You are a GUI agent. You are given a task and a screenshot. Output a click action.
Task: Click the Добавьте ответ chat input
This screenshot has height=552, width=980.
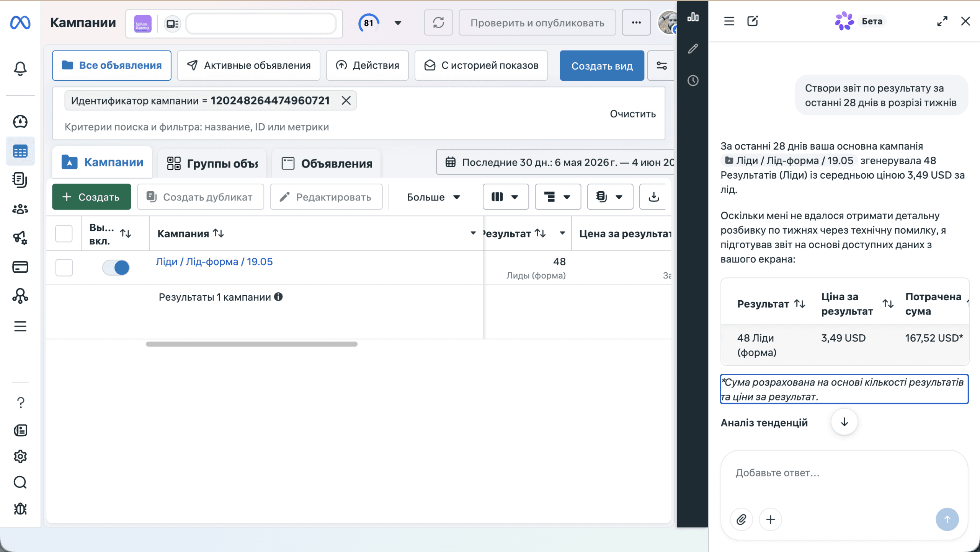(x=844, y=474)
